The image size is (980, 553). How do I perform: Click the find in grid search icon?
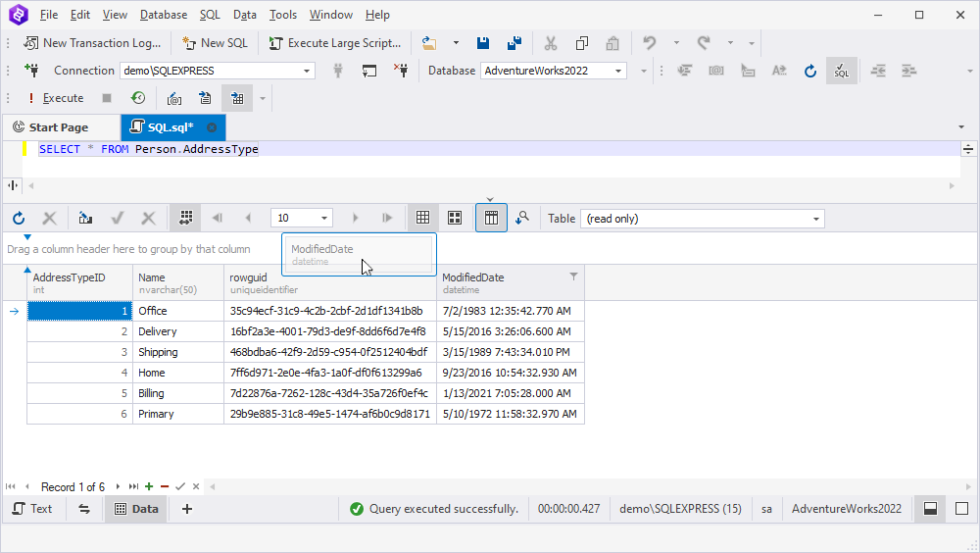(x=522, y=219)
